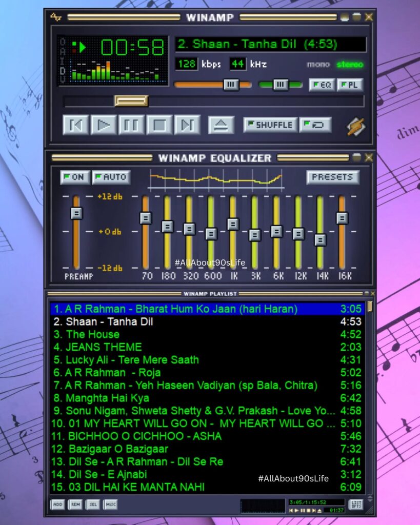The height and width of the screenshot is (525, 420).
Task: Click the balance slider handle
Action: (281, 85)
